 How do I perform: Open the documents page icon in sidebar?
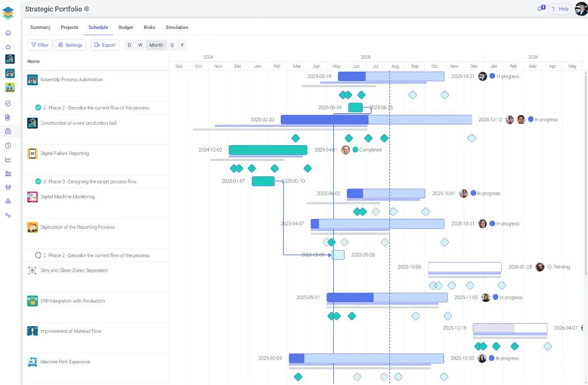click(8, 118)
